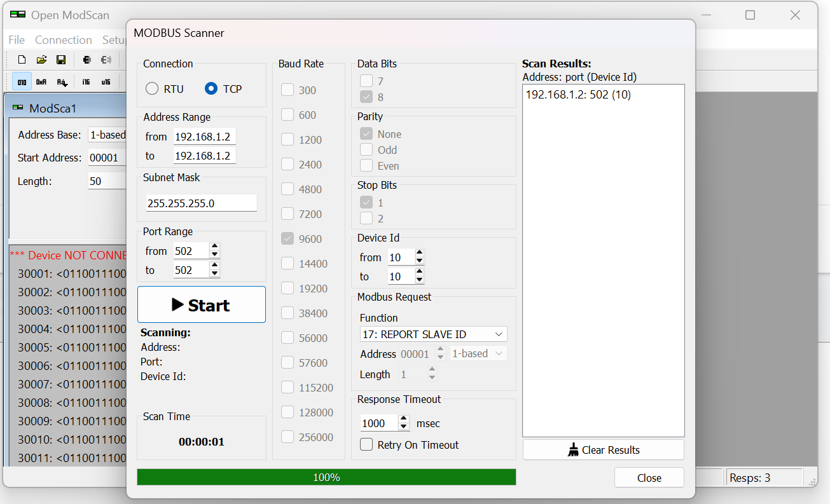This screenshot has width=830, height=504.
Task: Decrease the Device Id to value
Action: tap(419, 280)
